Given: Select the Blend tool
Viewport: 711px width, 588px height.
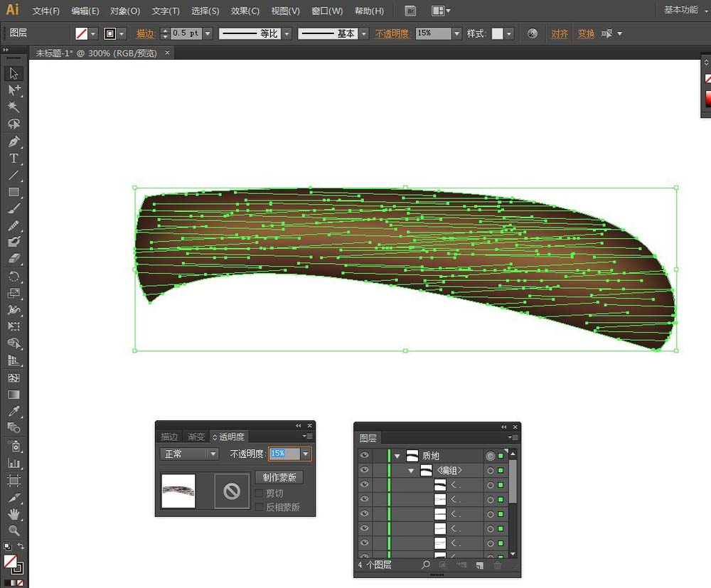Looking at the screenshot, I should (x=14, y=428).
